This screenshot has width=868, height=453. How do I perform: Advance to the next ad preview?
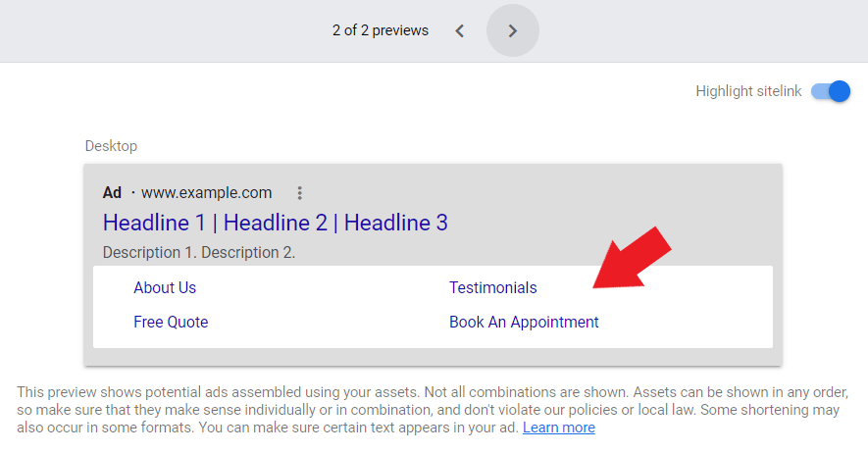(512, 30)
